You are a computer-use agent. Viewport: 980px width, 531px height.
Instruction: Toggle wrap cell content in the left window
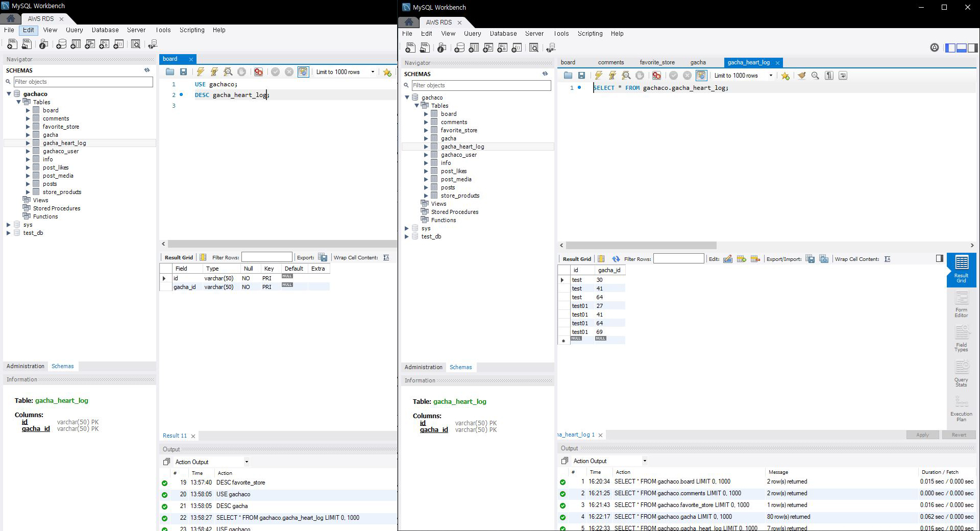[386, 257]
